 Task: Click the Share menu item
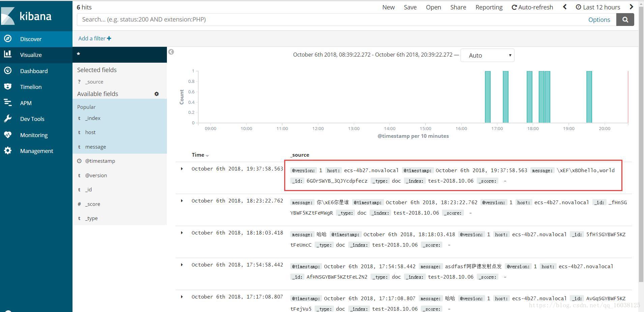click(x=458, y=7)
